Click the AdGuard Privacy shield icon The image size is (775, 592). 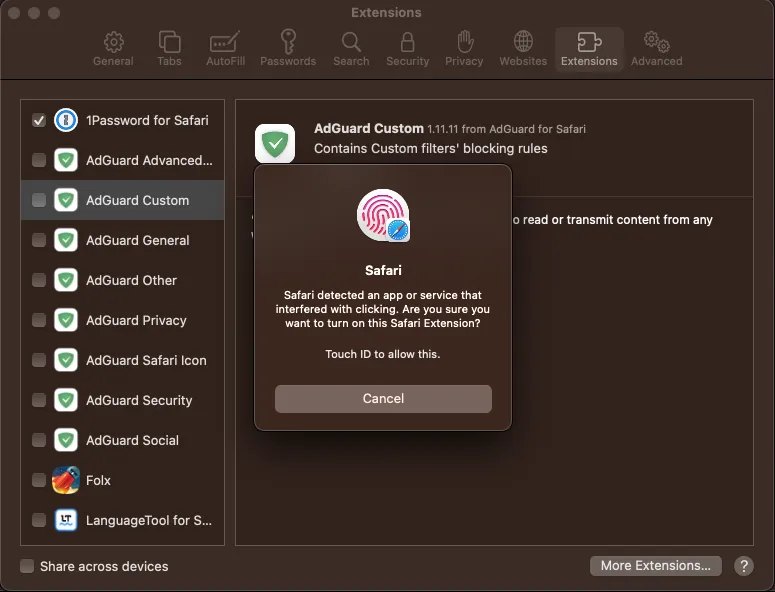point(66,320)
